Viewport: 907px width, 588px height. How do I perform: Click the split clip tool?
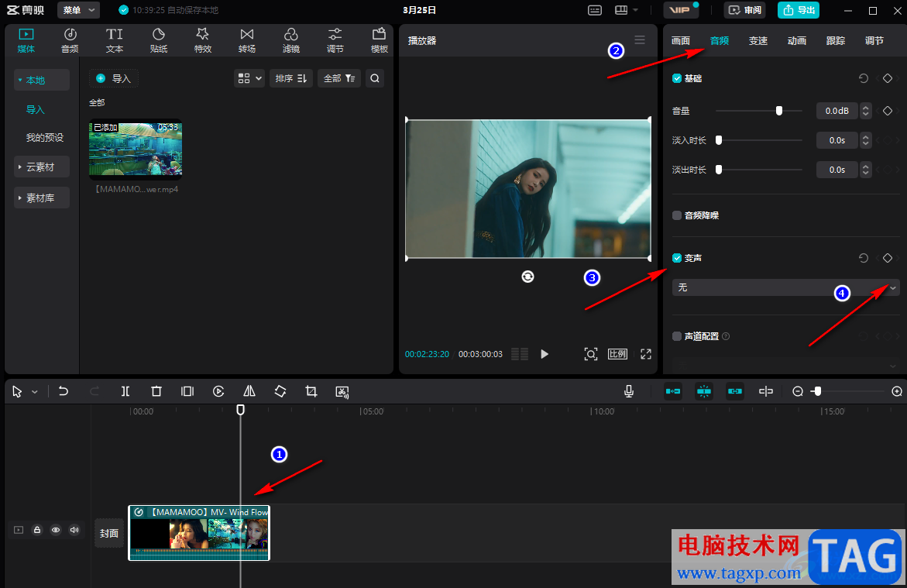[125, 392]
